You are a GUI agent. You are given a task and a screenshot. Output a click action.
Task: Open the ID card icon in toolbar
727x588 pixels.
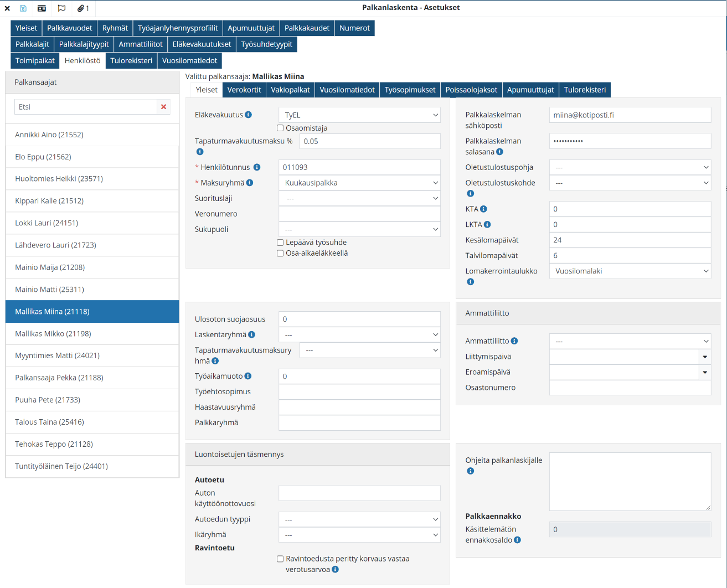click(x=42, y=8)
